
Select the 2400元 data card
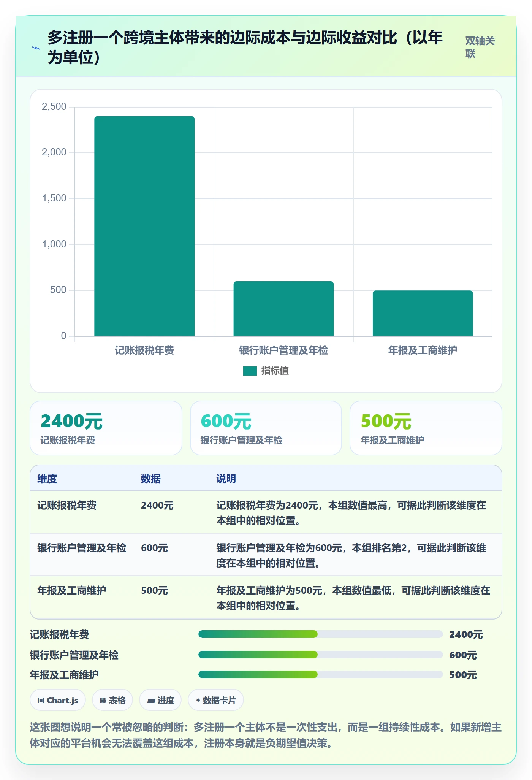point(106,428)
